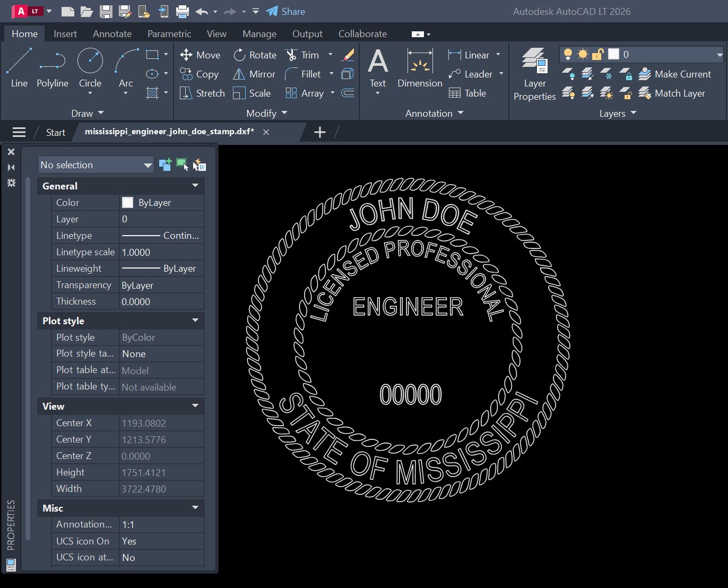Switch to the Parametric ribbon tab
The height and width of the screenshot is (588, 728).
[x=169, y=34]
